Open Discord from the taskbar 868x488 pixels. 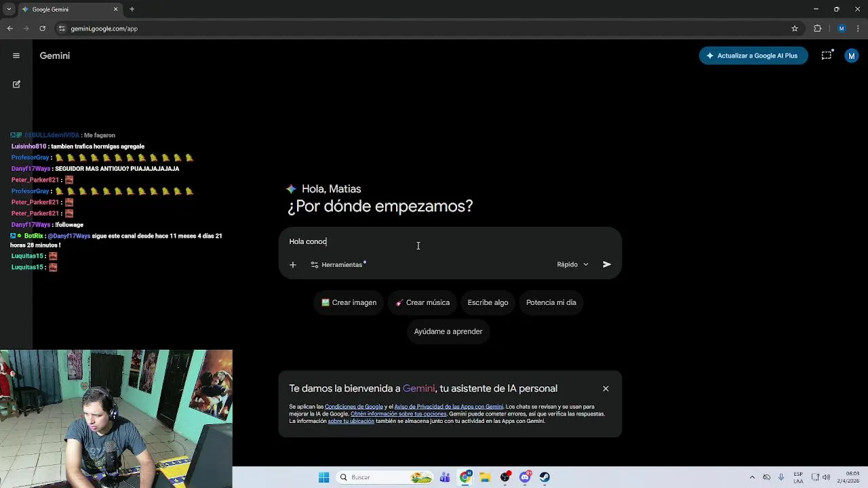(x=525, y=477)
